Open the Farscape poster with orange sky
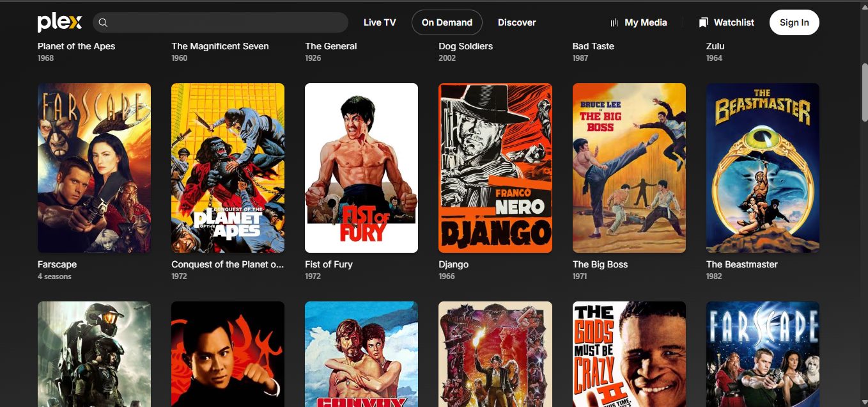868x407 pixels. click(94, 168)
